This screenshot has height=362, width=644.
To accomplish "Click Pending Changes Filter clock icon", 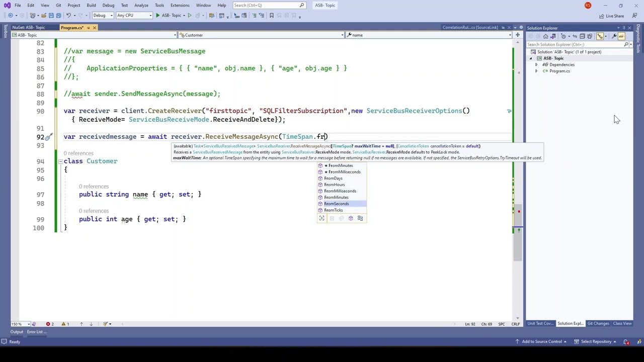I will [x=564, y=36].
